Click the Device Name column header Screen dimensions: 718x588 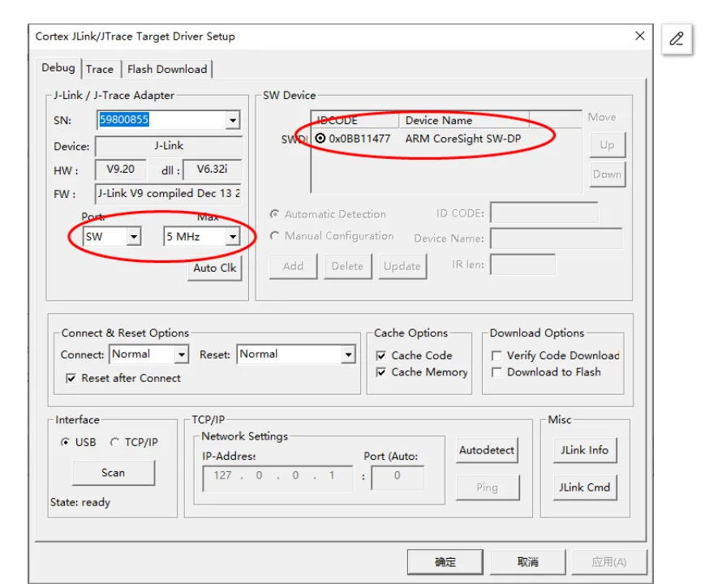click(464, 120)
